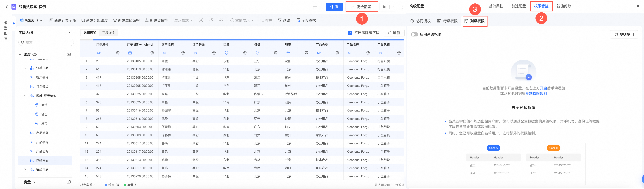Click the back arrow beside dataset title
Image resolution: width=644 pixels, height=189 pixels.
(7, 7)
